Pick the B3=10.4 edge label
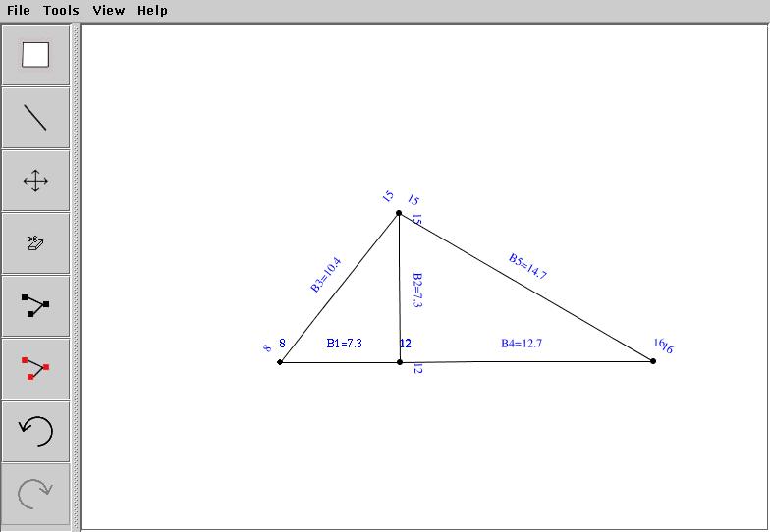Screen dimensions: 770x532 tap(325, 275)
